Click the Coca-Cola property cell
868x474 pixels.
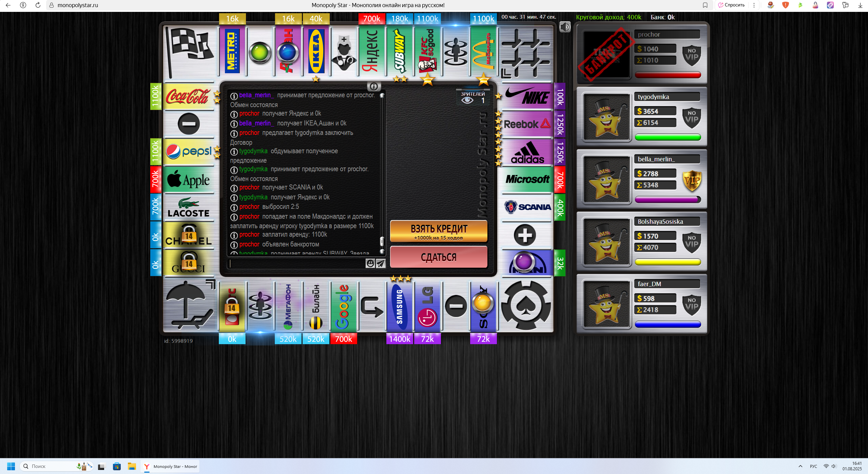[189, 96]
